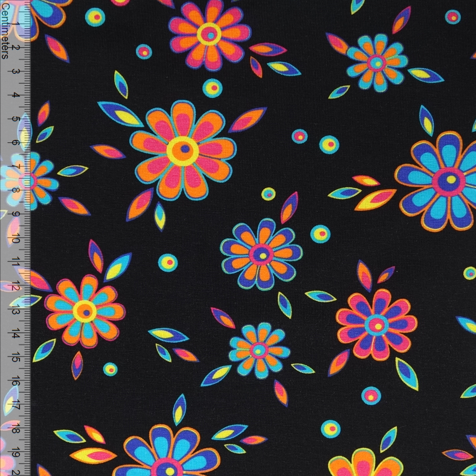
Task: Click the ruler mark numbered 13
Action: pos(15,309)
